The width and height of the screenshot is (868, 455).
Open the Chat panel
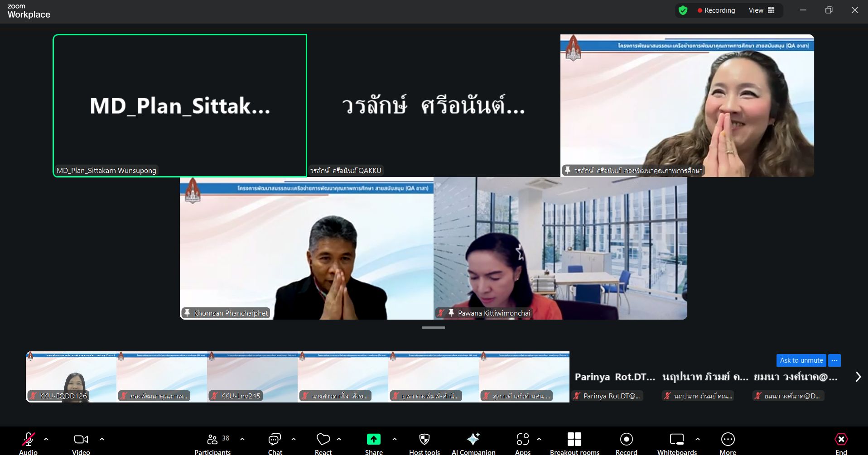[275, 443]
